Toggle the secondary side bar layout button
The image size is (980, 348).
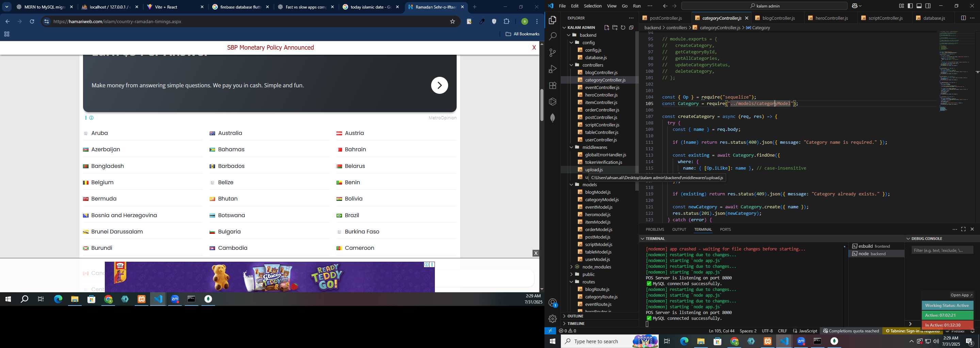pyautogui.click(x=928, y=6)
